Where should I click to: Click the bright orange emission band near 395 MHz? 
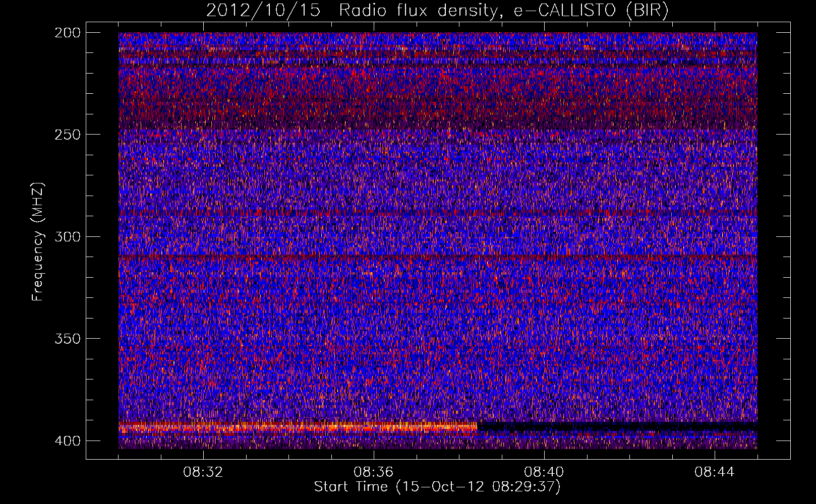[298, 428]
